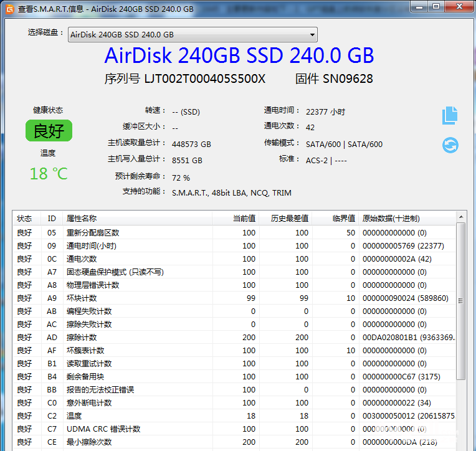Click the 原始数据(十进制) column header
The image size is (476, 451).
coord(391,218)
